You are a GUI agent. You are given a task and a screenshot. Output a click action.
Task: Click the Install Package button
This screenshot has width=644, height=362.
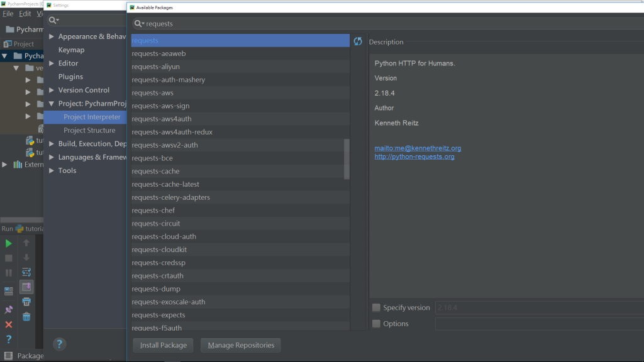click(164, 345)
